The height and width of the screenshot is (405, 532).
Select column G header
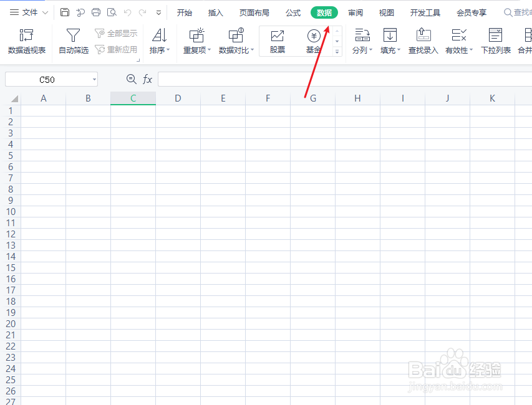[313, 98]
